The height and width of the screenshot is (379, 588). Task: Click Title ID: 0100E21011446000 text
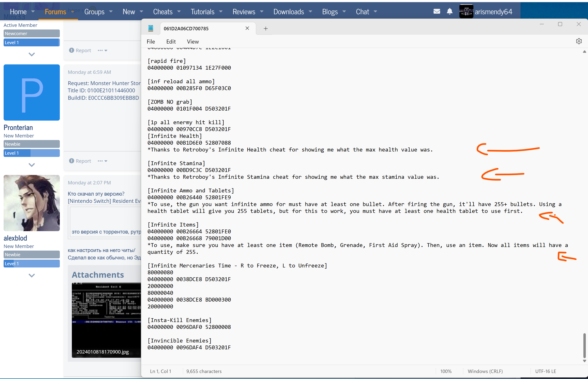101,90
